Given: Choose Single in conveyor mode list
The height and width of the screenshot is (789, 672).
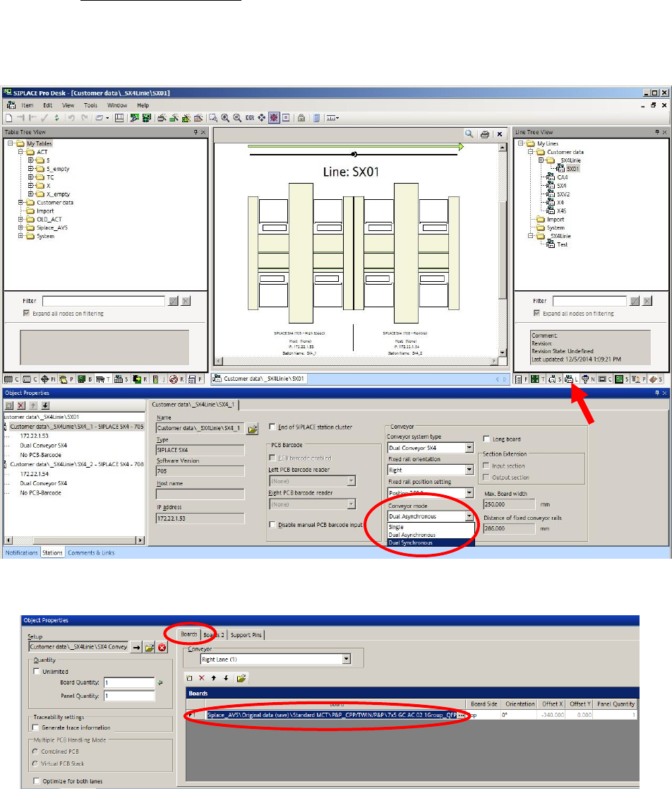Looking at the screenshot, I should click(x=431, y=527).
